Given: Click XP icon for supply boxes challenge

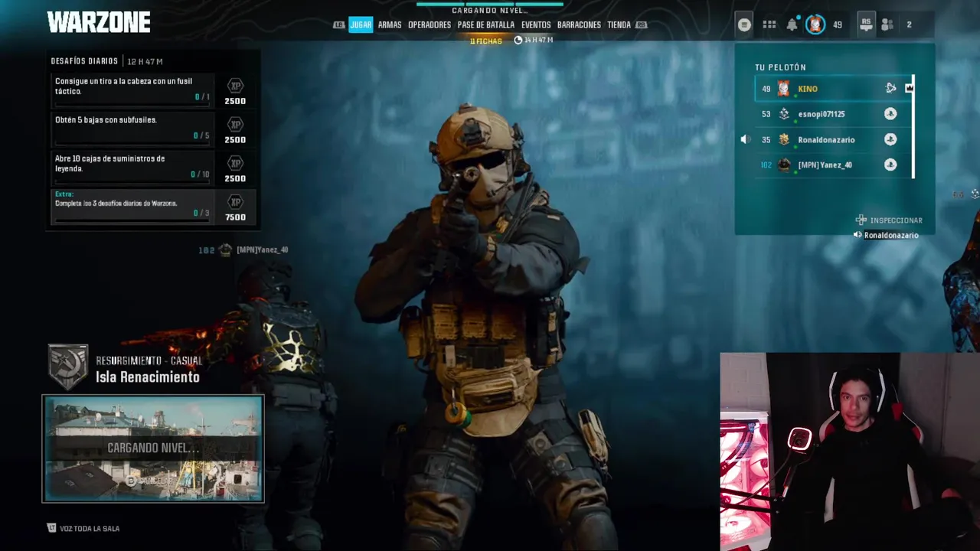Looking at the screenshot, I should pyautogui.click(x=236, y=163).
